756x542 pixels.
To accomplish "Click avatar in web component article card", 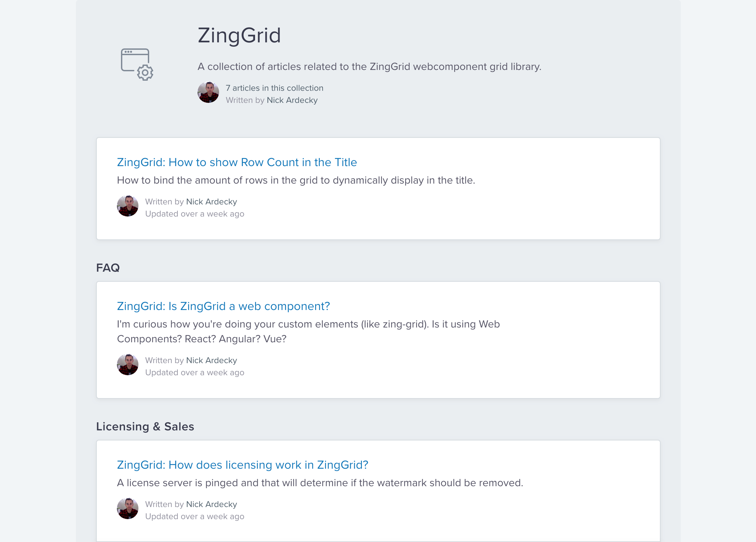I will click(128, 365).
